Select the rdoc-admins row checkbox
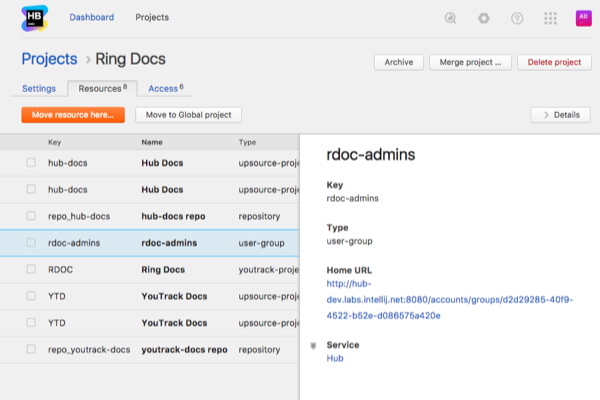 point(31,242)
